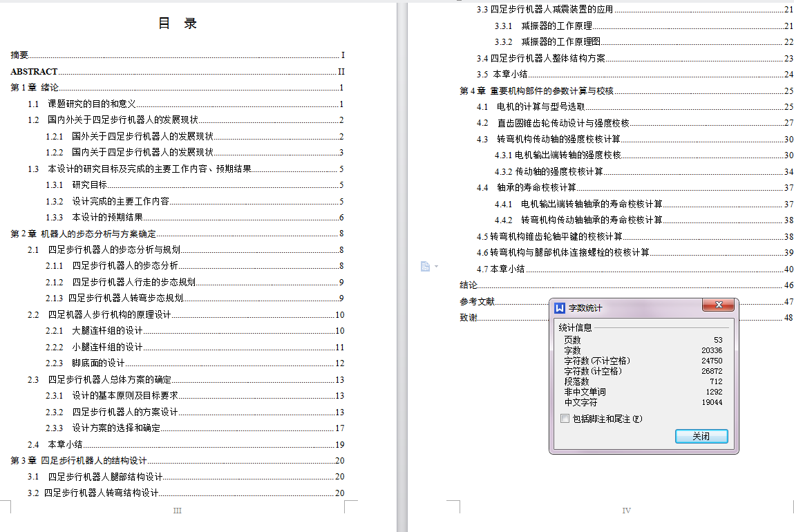Screen dimensions: 794x532
Task: Click the 目 录 heading
Action: point(177,23)
